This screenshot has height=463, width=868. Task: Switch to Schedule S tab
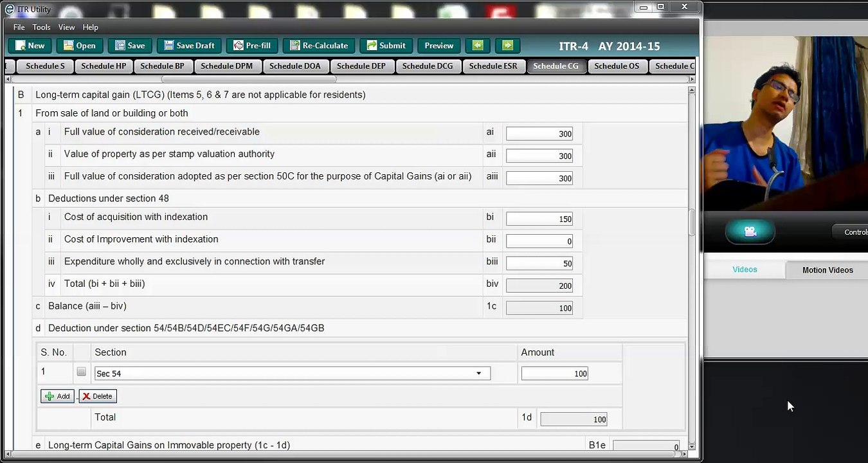click(x=45, y=66)
